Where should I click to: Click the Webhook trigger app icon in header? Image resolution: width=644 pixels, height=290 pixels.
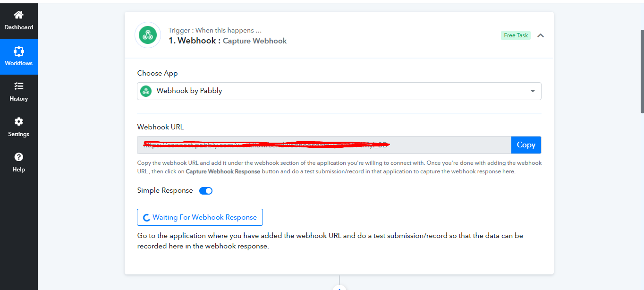[148, 35]
